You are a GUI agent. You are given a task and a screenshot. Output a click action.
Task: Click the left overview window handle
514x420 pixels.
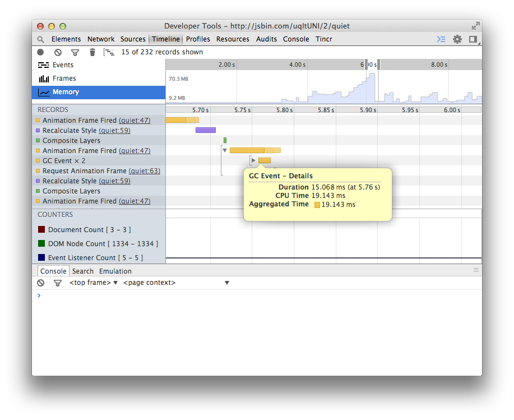coord(366,64)
